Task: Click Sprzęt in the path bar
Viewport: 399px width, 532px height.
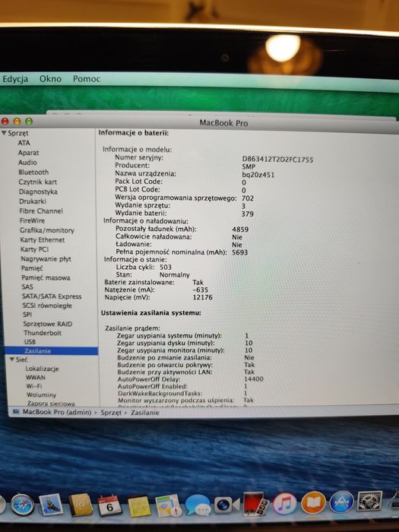Action: click(x=111, y=413)
